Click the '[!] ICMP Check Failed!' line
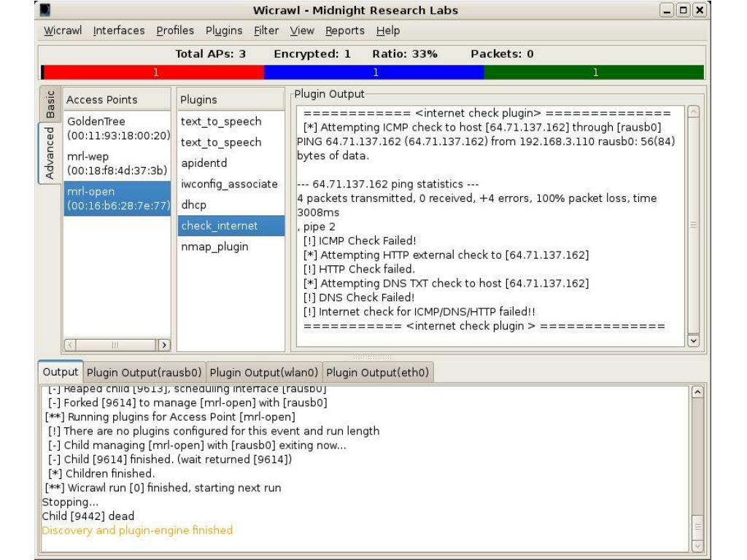 [360, 241]
